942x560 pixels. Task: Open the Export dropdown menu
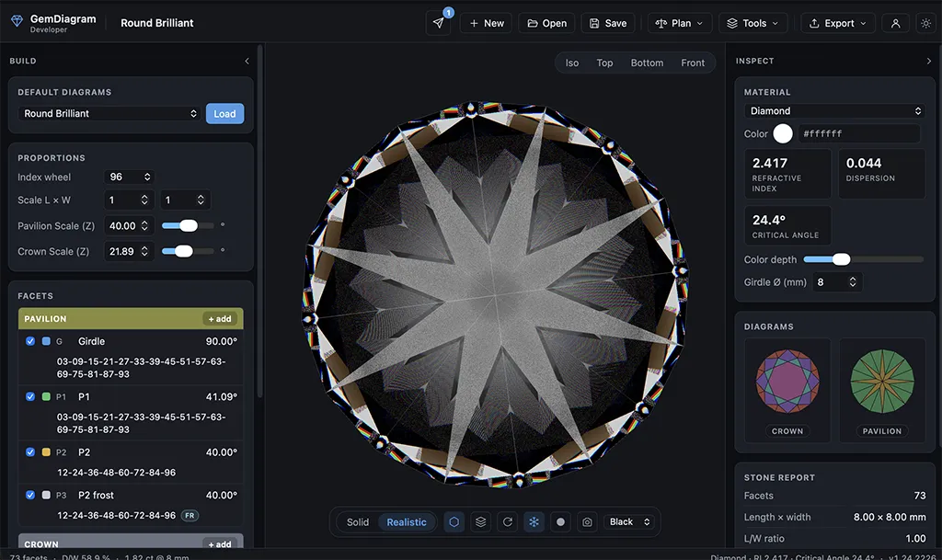(838, 23)
